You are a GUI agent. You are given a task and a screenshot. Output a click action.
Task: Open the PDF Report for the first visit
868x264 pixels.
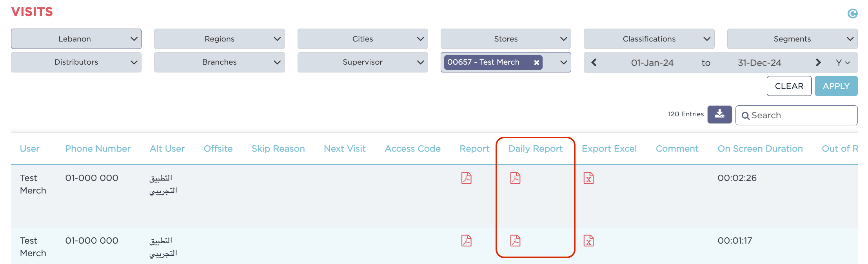466,178
